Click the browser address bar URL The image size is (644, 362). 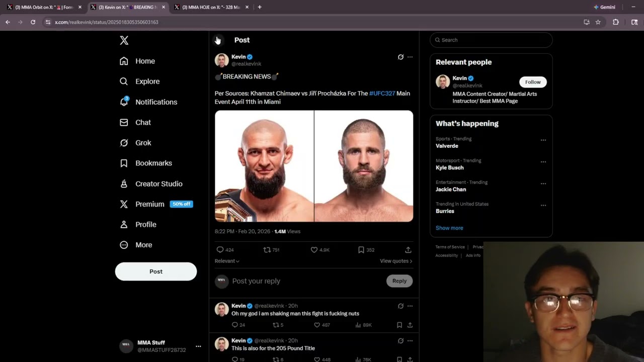(107, 22)
